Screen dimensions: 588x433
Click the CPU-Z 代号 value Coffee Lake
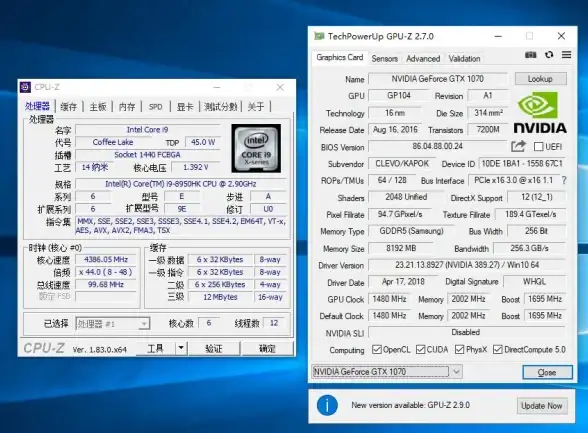tap(113, 142)
